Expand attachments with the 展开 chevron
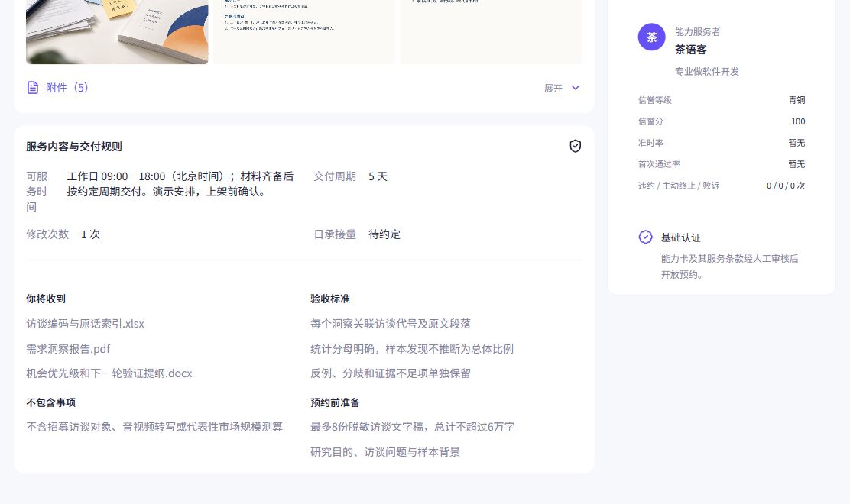This screenshot has width=850, height=504. [576, 88]
